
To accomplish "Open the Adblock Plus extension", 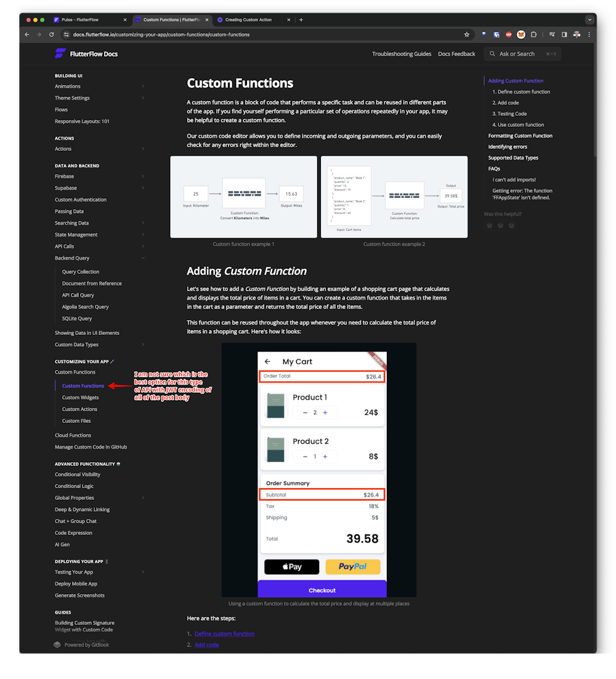I will 509,34.
